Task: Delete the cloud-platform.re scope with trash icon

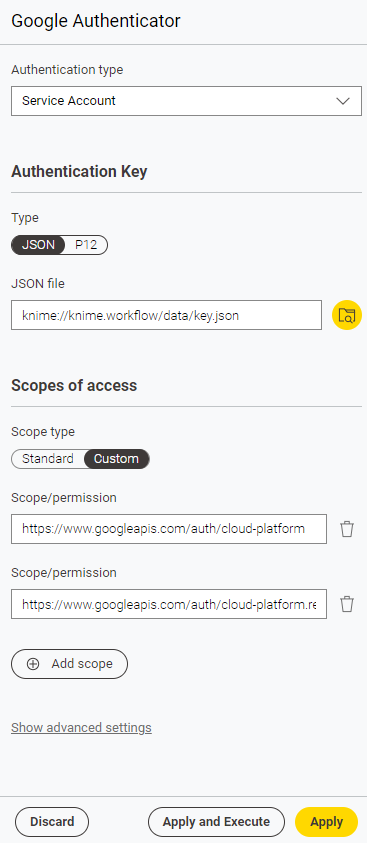Action: click(347, 604)
